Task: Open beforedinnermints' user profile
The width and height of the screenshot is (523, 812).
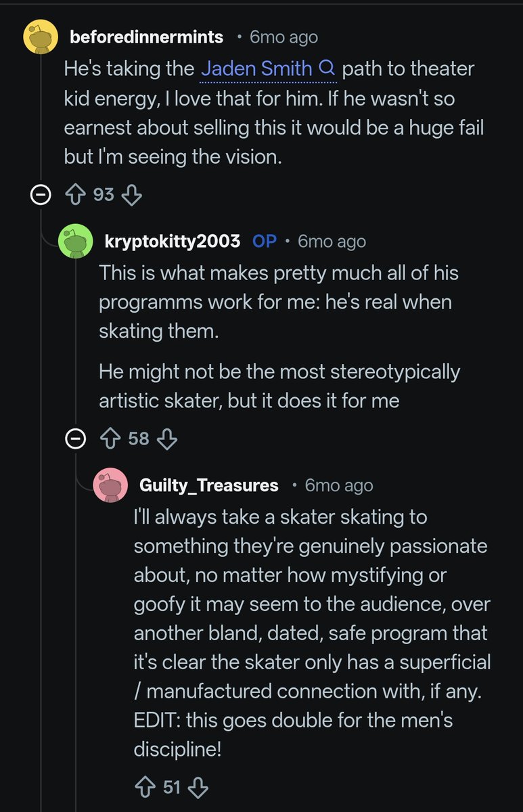Action: point(146,37)
